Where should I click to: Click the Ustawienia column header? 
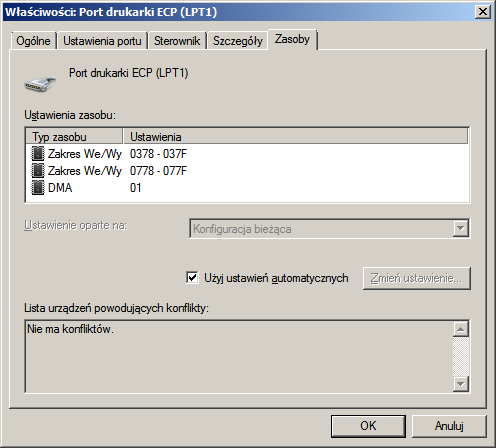tap(296, 137)
